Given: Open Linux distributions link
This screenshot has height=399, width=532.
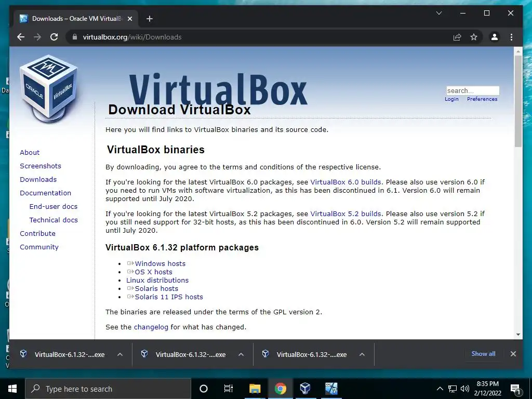Looking at the screenshot, I should pyautogui.click(x=157, y=280).
